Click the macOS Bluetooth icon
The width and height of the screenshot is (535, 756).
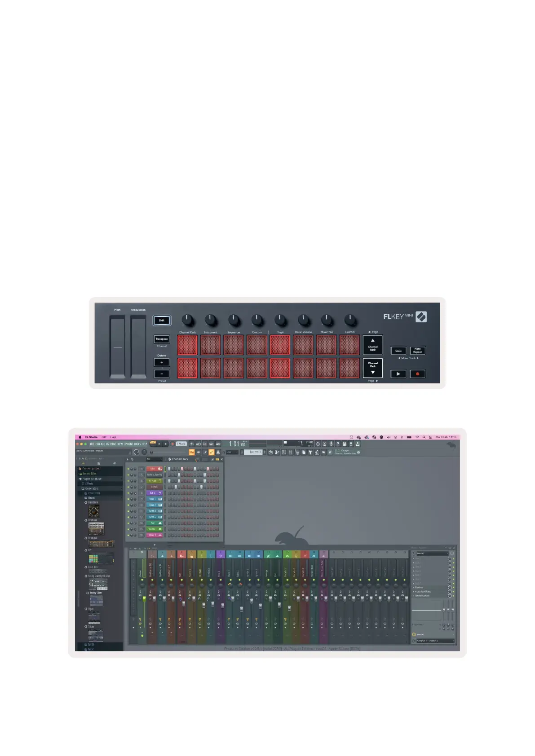[402, 437]
